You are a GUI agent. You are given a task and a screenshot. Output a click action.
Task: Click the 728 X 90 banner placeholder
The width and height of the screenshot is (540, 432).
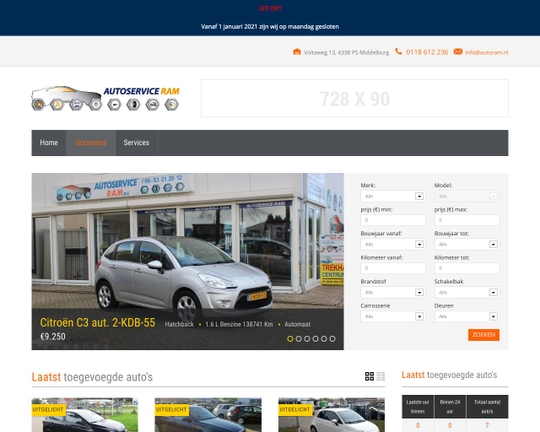355,99
